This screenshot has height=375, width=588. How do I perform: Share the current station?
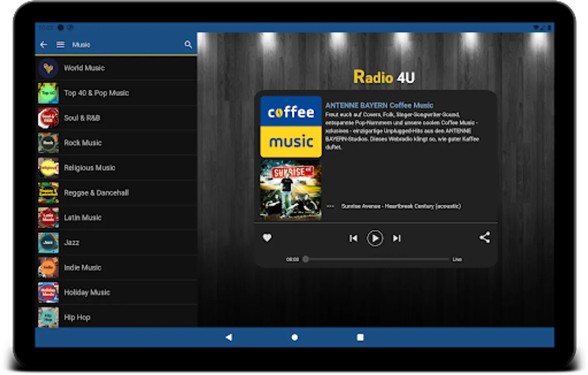pyautogui.click(x=484, y=237)
